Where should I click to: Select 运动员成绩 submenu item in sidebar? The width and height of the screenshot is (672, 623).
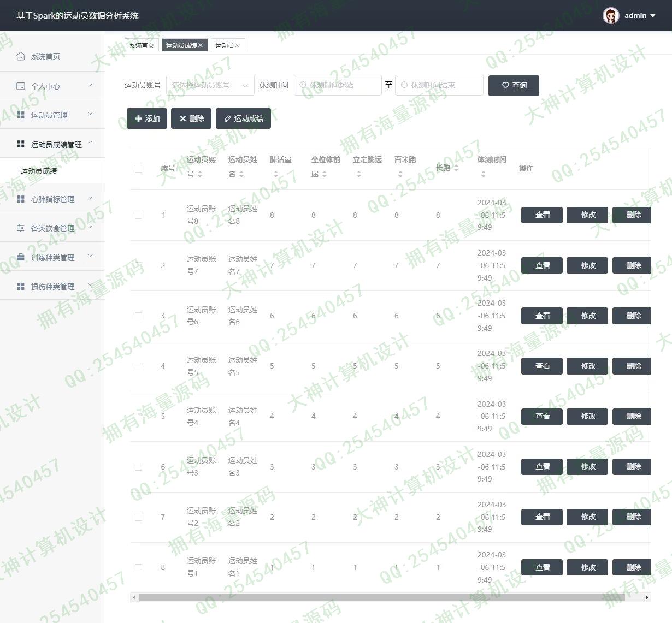52,171
